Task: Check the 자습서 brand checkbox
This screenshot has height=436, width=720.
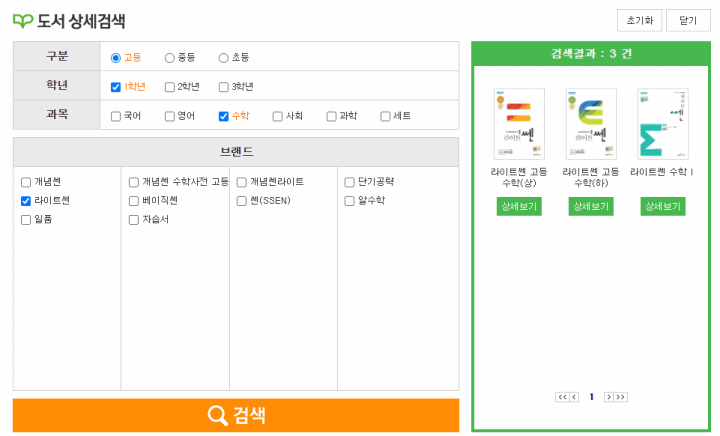Action: point(134,220)
